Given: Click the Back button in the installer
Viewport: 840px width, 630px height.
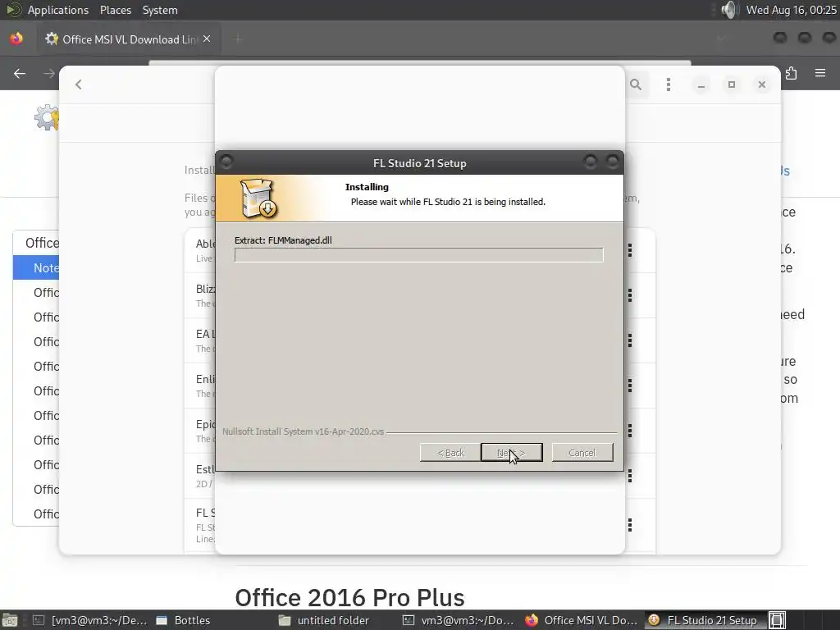Looking at the screenshot, I should coord(450,453).
